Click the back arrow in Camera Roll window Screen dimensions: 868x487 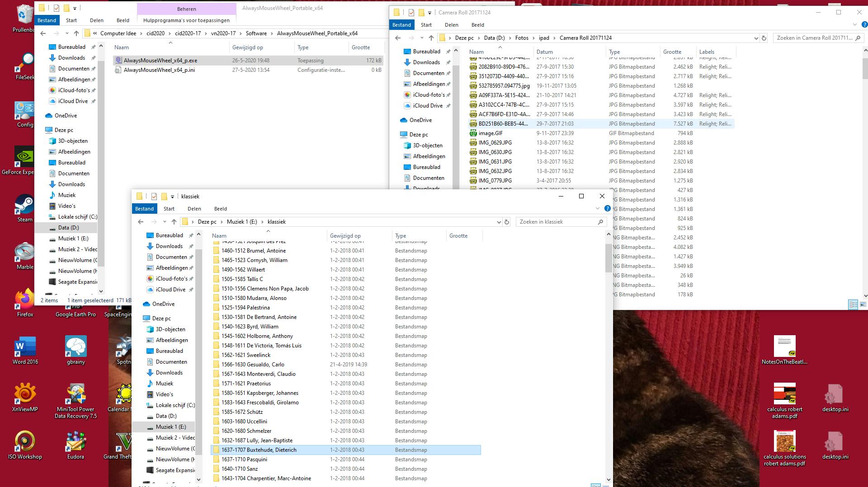click(398, 38)
